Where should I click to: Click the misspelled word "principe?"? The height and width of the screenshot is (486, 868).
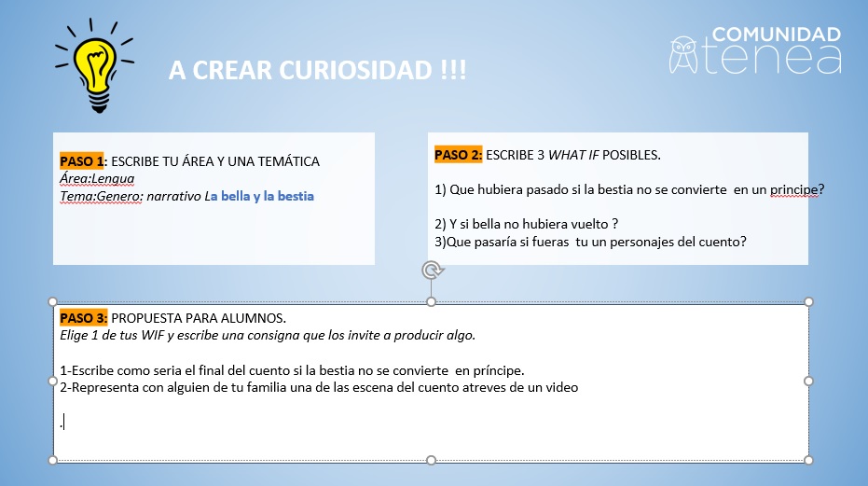click(797, 189)
